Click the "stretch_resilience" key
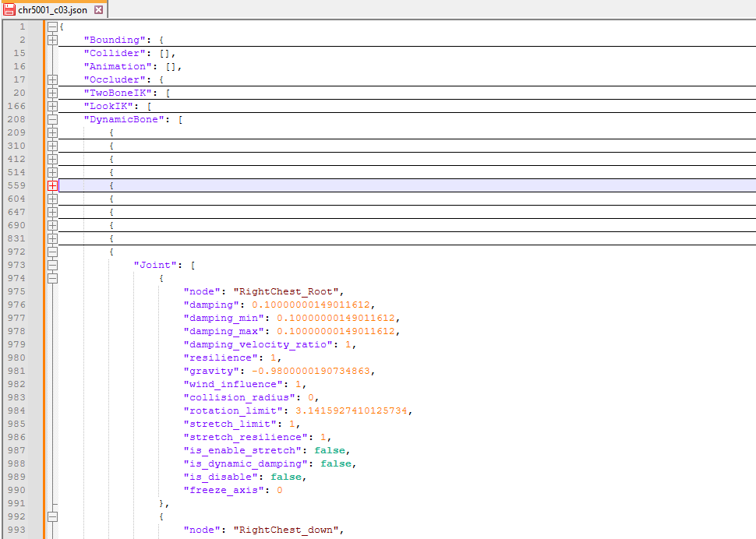This screenshot has height=539, width=756. [246, 438]
